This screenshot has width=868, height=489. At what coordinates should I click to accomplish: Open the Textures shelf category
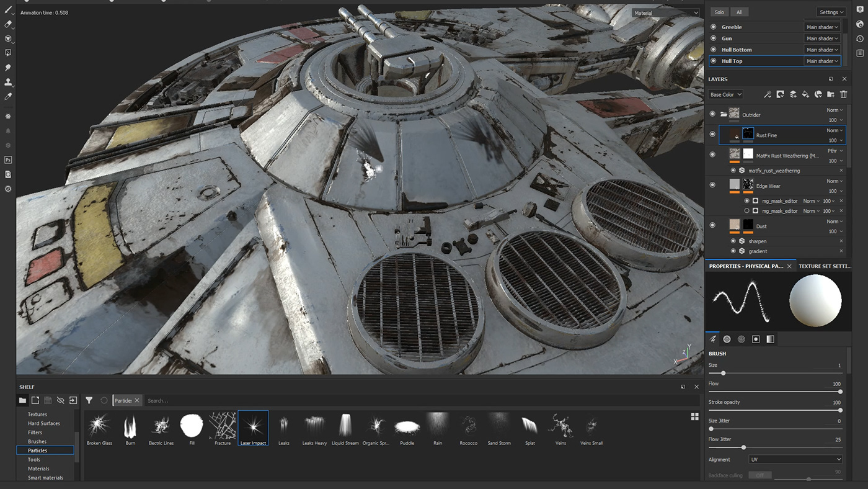[x=37, y=414]
